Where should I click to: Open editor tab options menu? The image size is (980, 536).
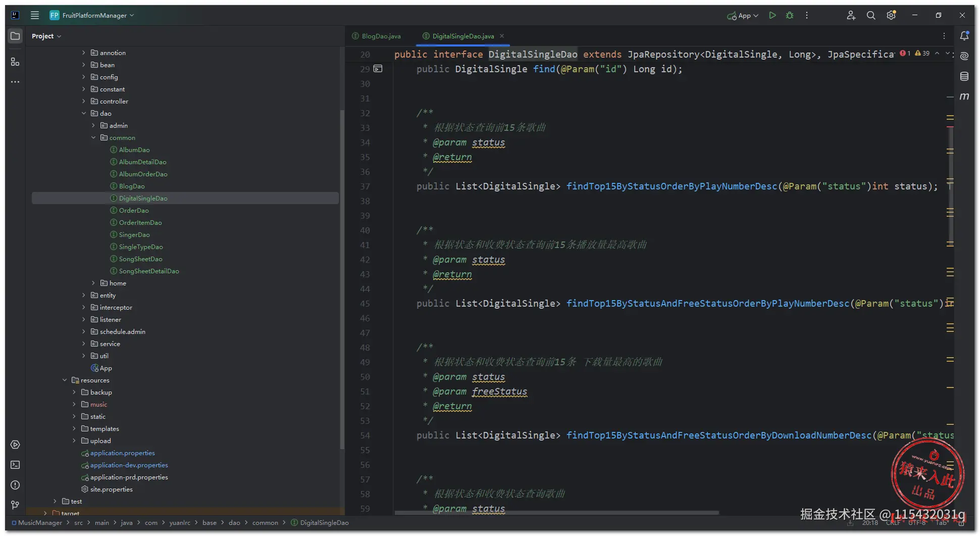(x=944, y=36)
